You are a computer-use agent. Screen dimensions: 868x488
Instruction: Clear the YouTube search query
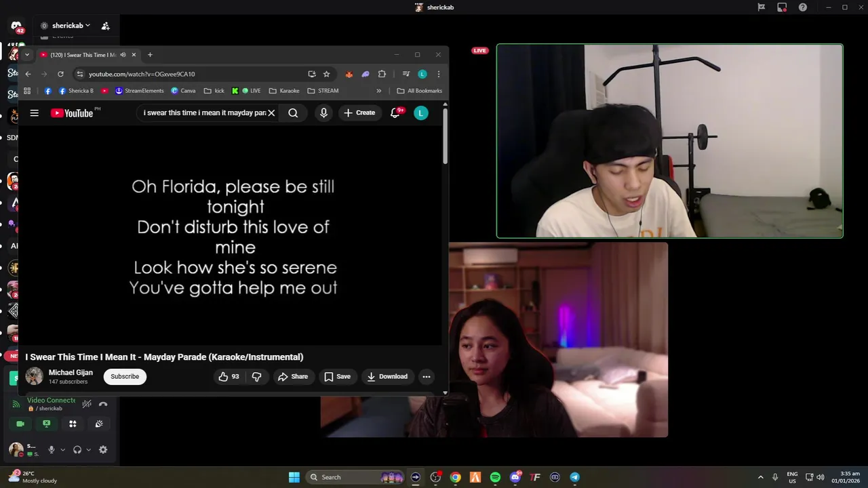pyautogui.click(x=271, y=113)
